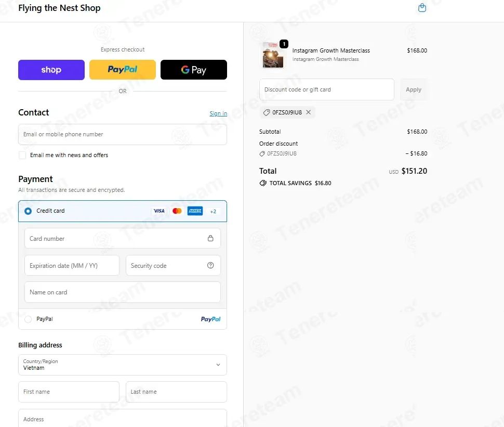Focus the Security code field
The height and width of the screenshot is (427, 504).
coord(173,265)
